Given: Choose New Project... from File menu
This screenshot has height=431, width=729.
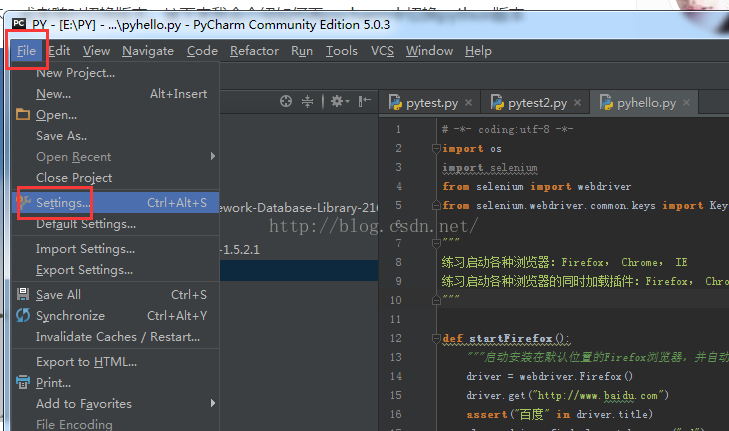Looking at the screenshot, I should (115, 73).
